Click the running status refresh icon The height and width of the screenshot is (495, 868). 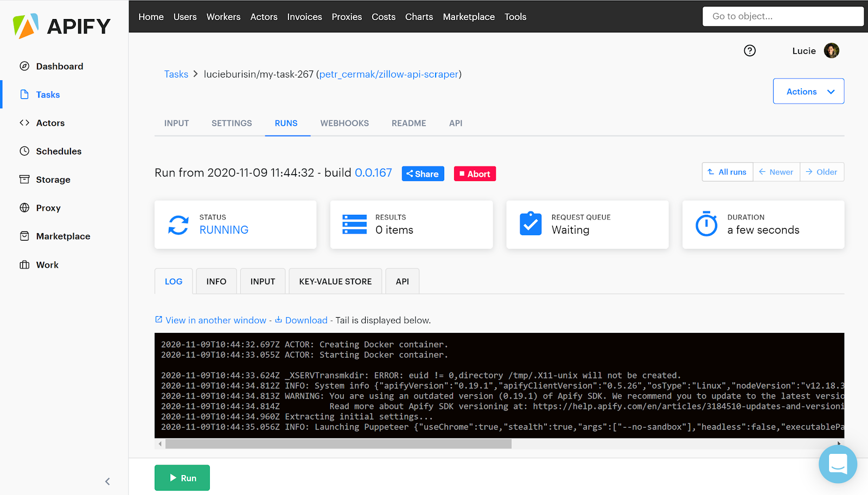click(178, 225)
